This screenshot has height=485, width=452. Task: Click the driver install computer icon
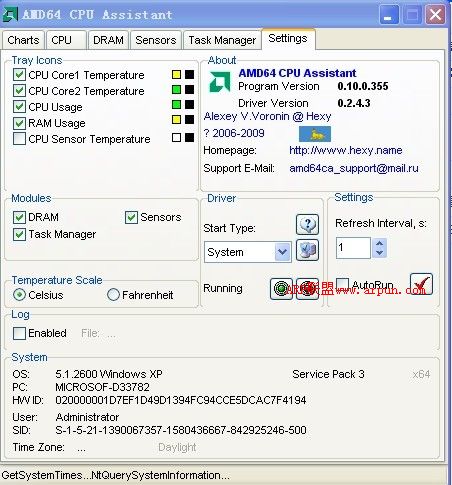[x=307, y=250]
